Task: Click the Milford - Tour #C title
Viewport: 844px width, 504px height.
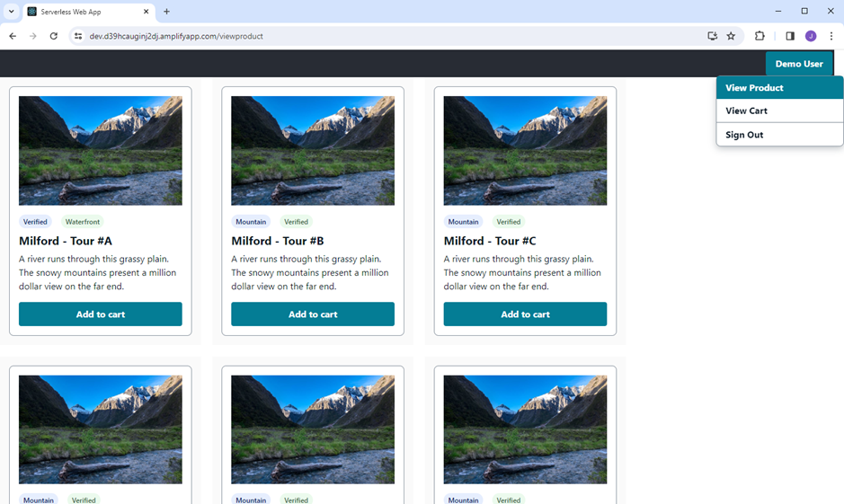Action: (490, 241)
